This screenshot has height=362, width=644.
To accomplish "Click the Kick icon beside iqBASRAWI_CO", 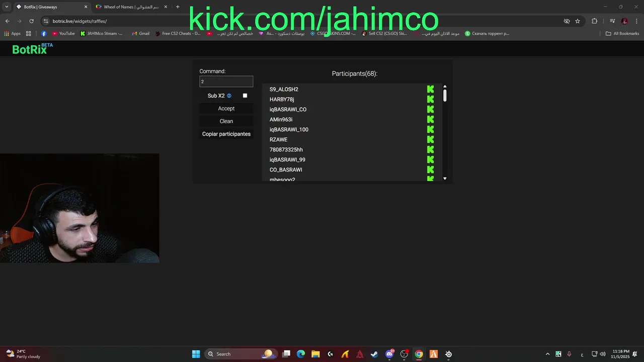I will point(430,109).
